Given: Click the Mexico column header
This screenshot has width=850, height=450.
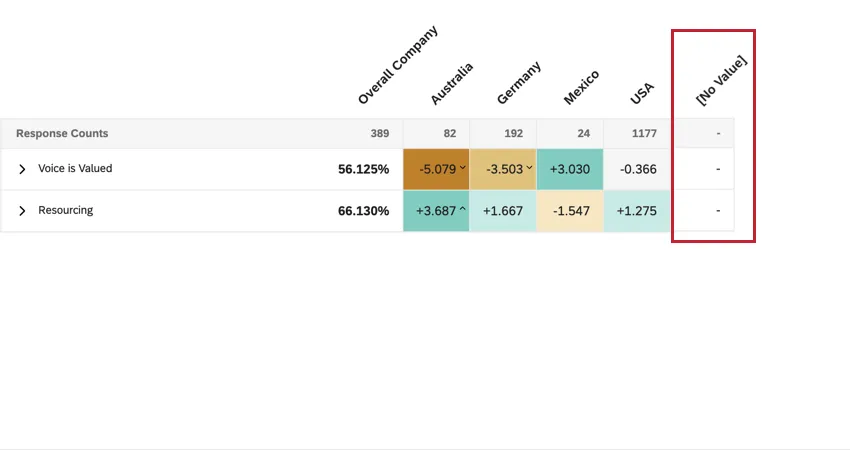Looking at the screenshot, I should pyautogui.click(x=581, y=87).
